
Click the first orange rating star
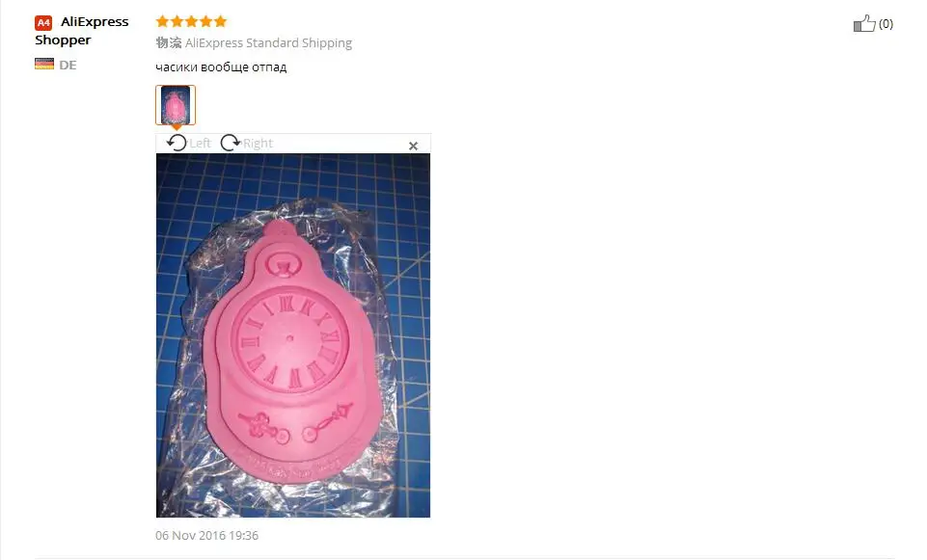(163, 22)
